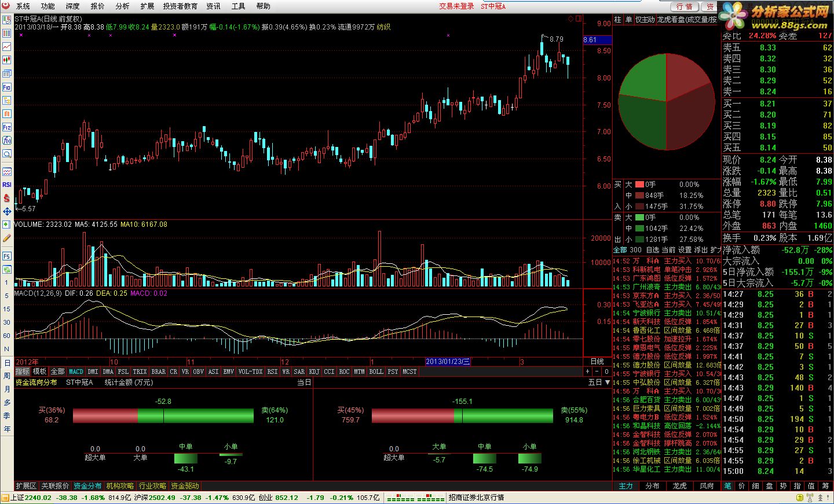The height and width of the screenshot is (504, 834).
Task: Open the 系统 menu
Action: coord(23,6)
